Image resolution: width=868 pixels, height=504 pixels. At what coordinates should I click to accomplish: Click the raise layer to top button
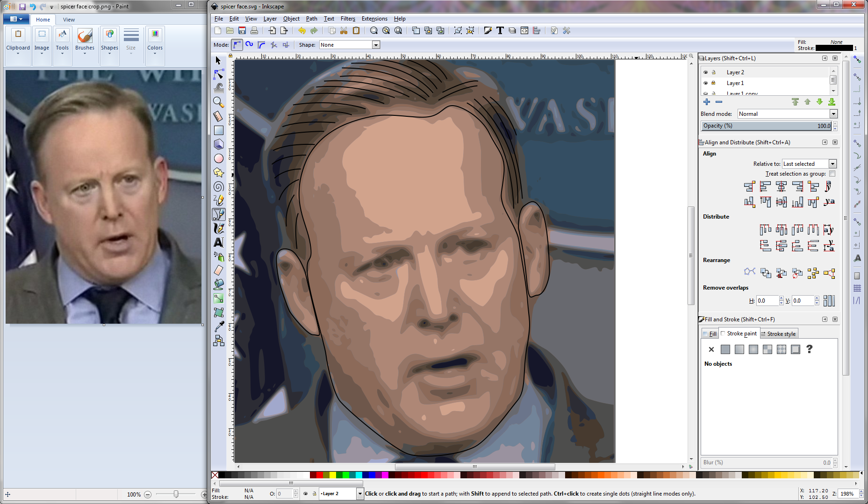(795, 102)
